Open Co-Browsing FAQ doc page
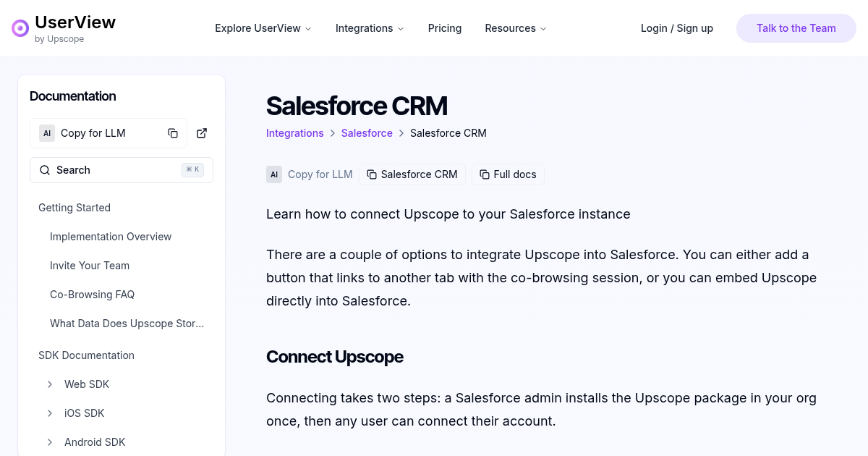The image size is (868, 456). click(x=93, y=295)
